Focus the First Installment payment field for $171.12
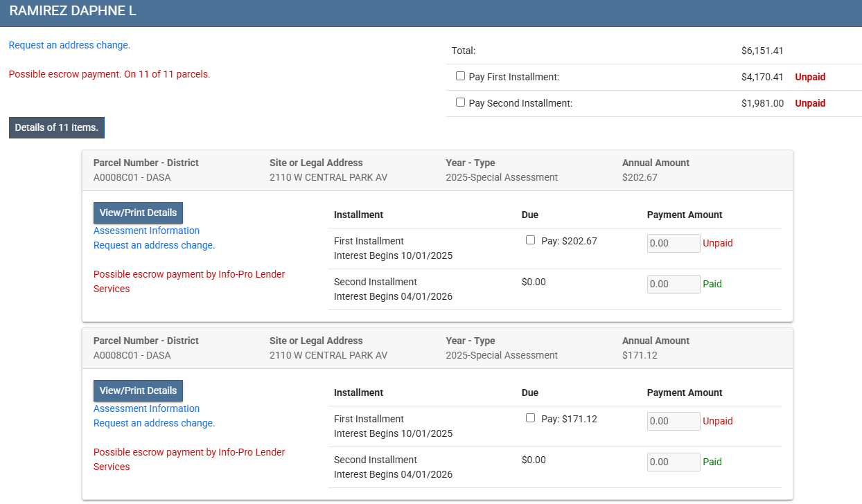 coord(673,421)
